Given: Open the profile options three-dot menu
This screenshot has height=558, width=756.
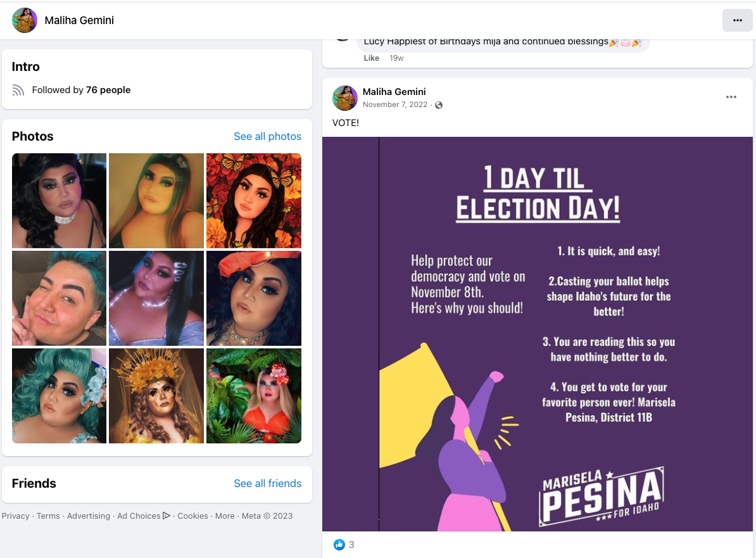Looking at the screenshot, I should tap(737, 20).
